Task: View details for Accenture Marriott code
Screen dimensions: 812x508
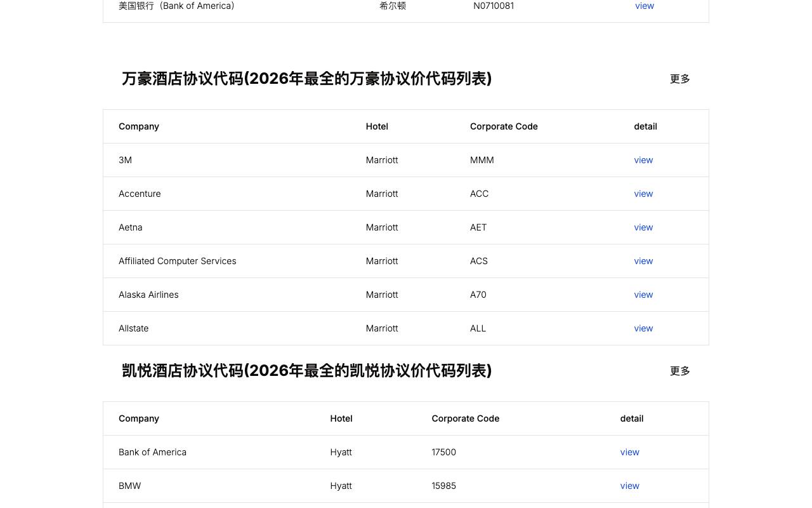Action: click(643, 194)
